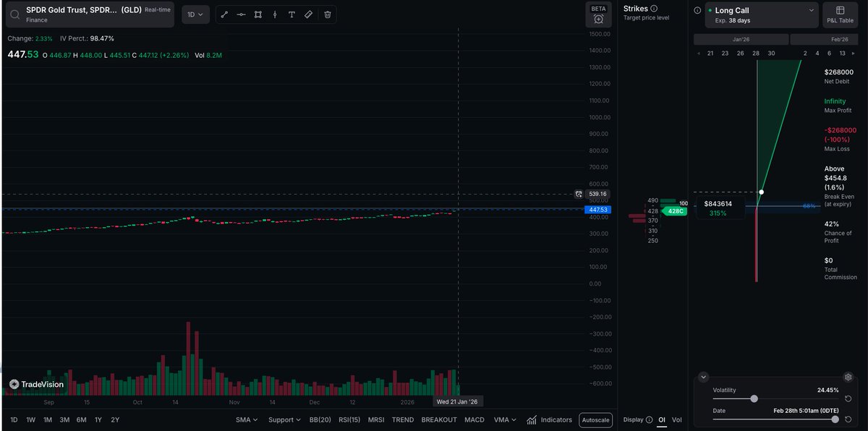868x431 pixels.
Task: Expand the VMA indicator dropdown
Action: (x=505, y=419)
